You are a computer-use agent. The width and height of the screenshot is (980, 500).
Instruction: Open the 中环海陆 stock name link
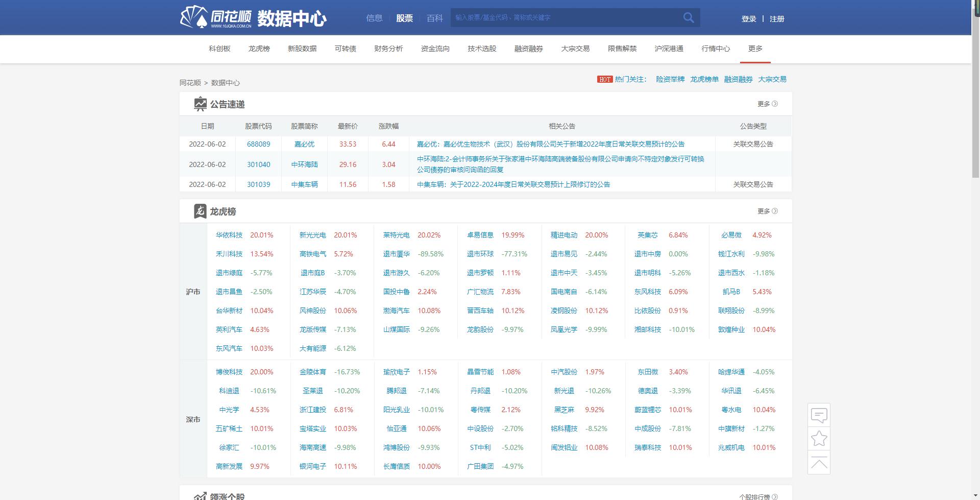304,164
